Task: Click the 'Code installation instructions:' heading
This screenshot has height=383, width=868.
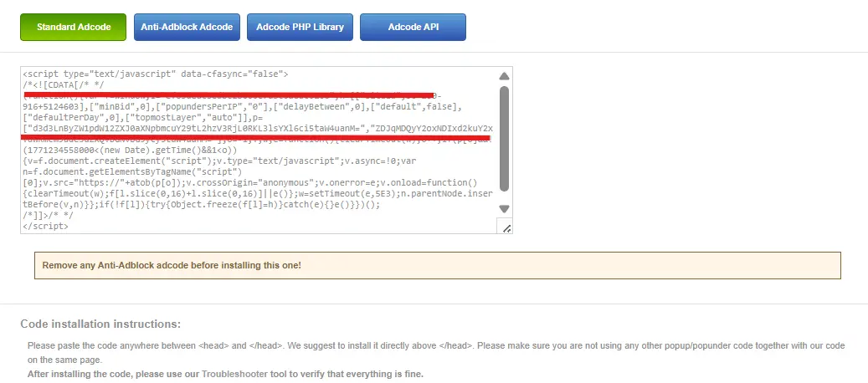Action: pos(100,324)
